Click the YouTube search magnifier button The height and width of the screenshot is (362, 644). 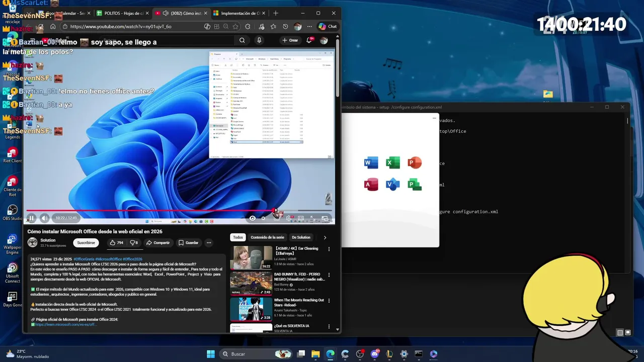(x=242, y=40)
